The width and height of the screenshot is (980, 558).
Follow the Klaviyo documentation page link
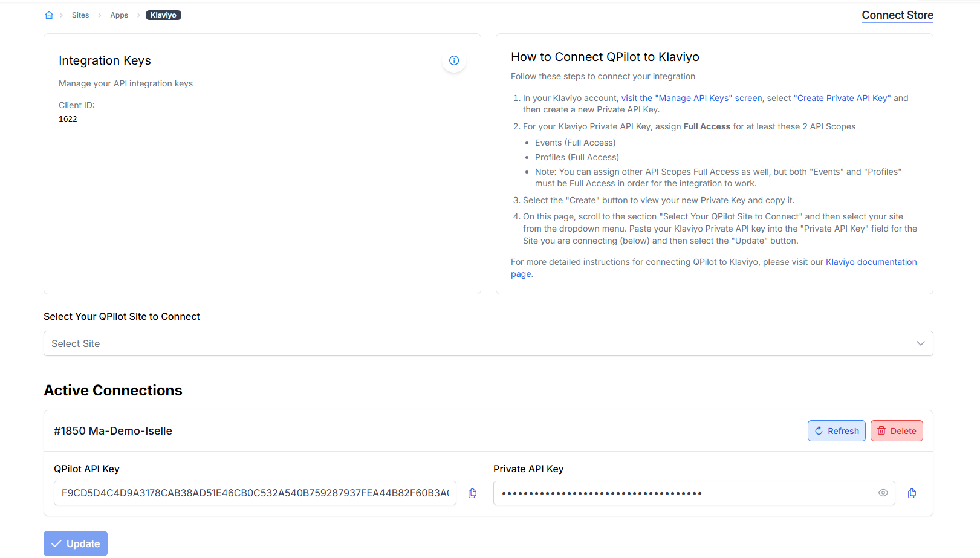[x=871, y=262]
